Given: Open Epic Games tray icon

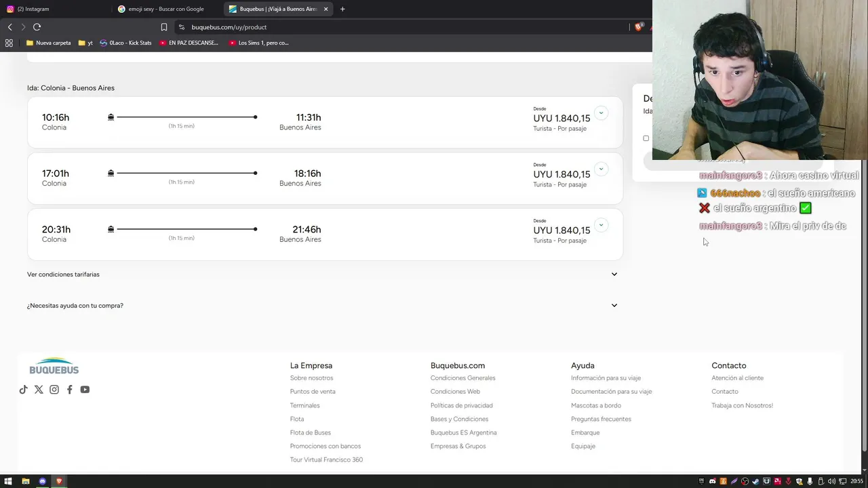Looking at the screenshot, I should click(x=702, y=481).
